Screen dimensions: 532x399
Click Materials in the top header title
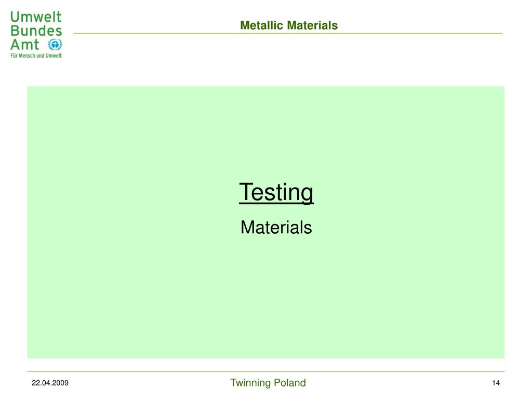point(312,25)
